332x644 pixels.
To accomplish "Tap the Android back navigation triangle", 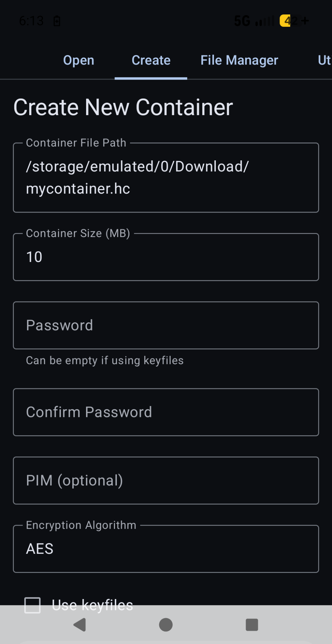I will click(x=80, y=625).
